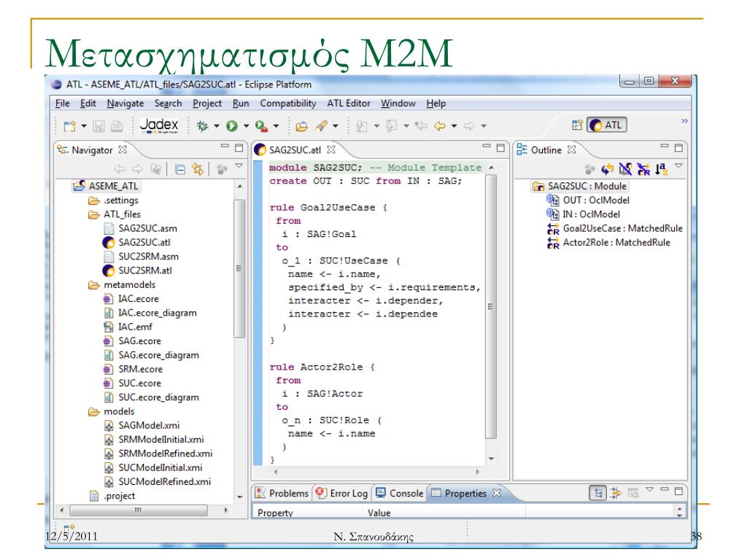Viewport: 747px width, 560px height.
Task: Click the Navigator Up folder icon
Action: coord(155,169)
